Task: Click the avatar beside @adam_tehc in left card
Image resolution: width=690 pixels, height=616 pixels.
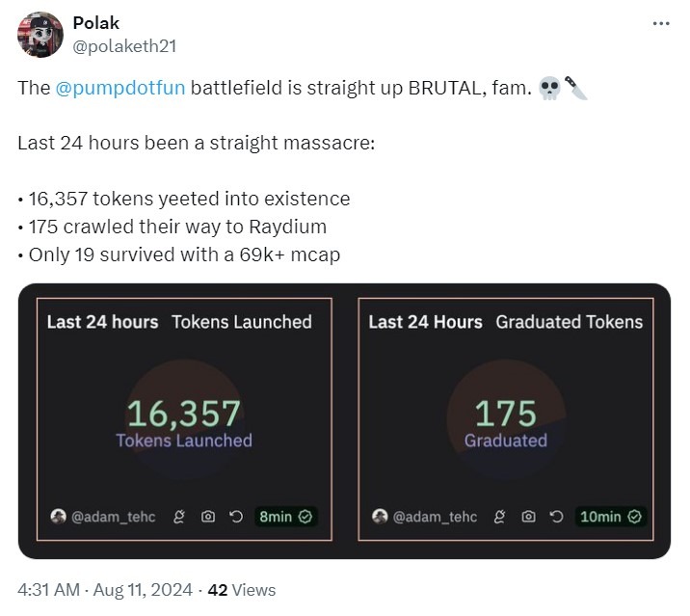Action: (59, 517)
